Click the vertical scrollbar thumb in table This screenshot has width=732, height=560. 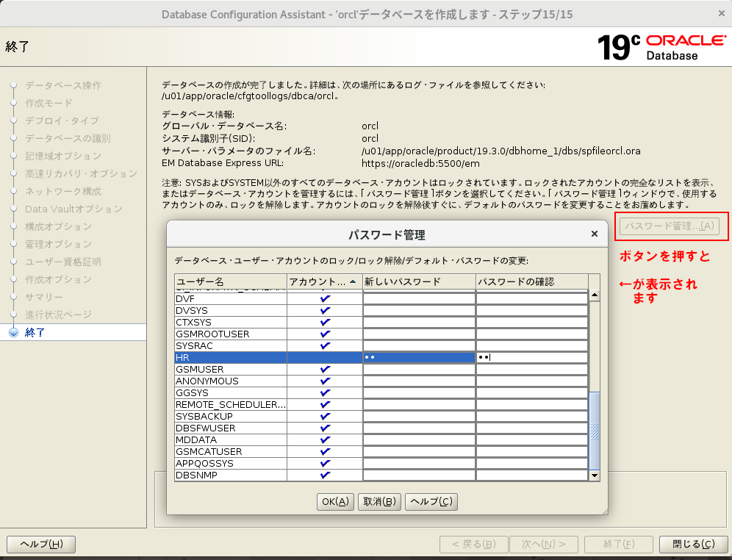coord(595,430)
